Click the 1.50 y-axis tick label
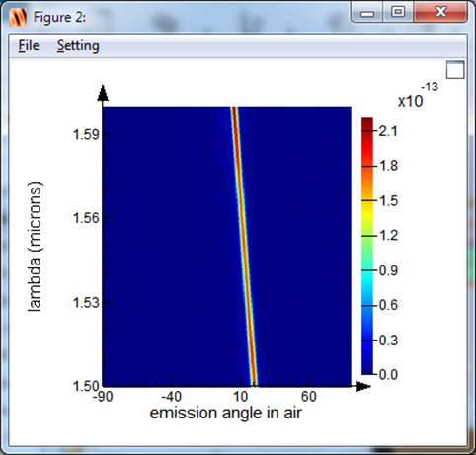Screen dimensions: 476x455 [86, 386]
